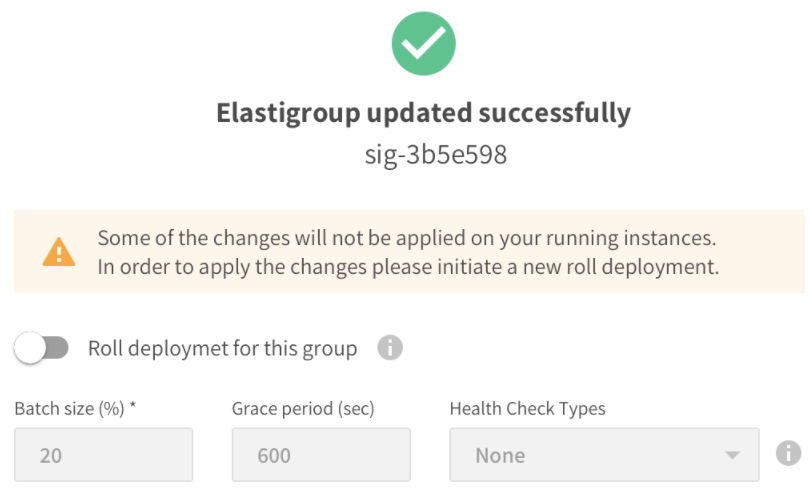Viewport: 812px width, 494px height.
Task: Click the Health Check Types dropdown arrow
Action: tap(733, 456)
